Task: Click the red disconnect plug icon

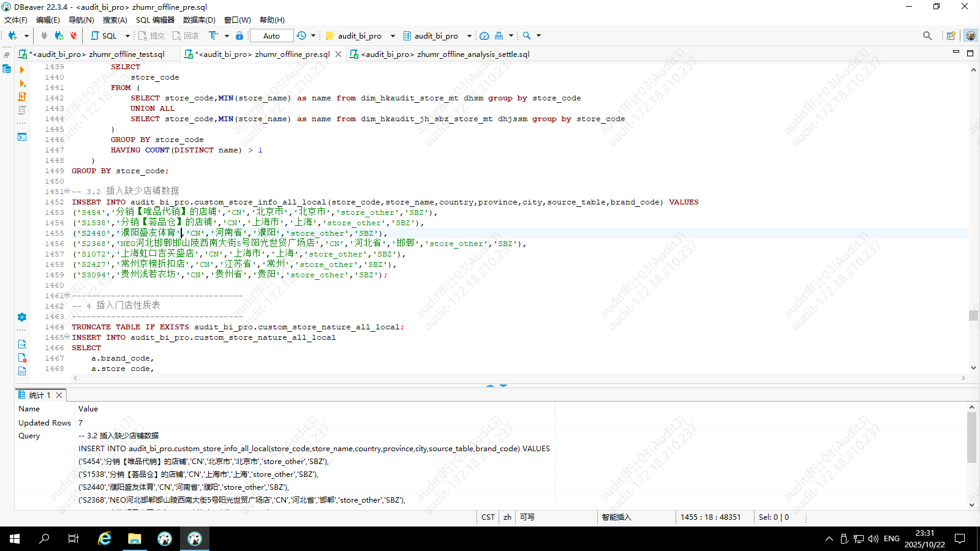Action: pyautogui.click(x=73, y=36)
